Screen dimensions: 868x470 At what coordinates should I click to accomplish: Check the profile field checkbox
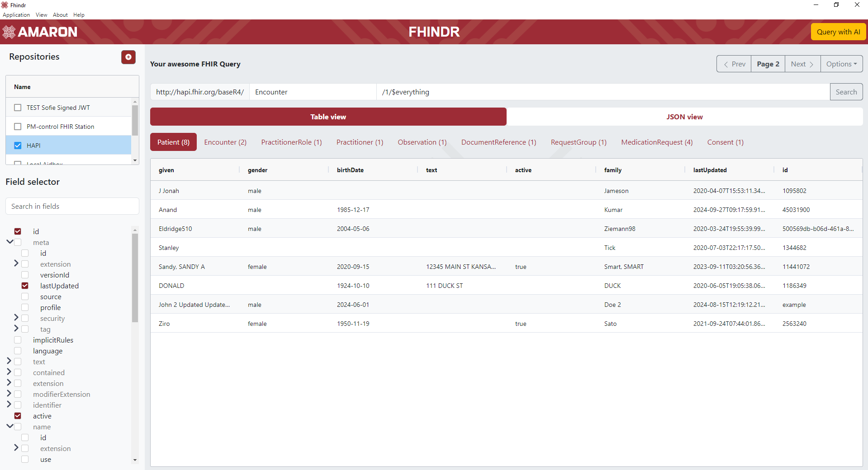tap(25, 307)
